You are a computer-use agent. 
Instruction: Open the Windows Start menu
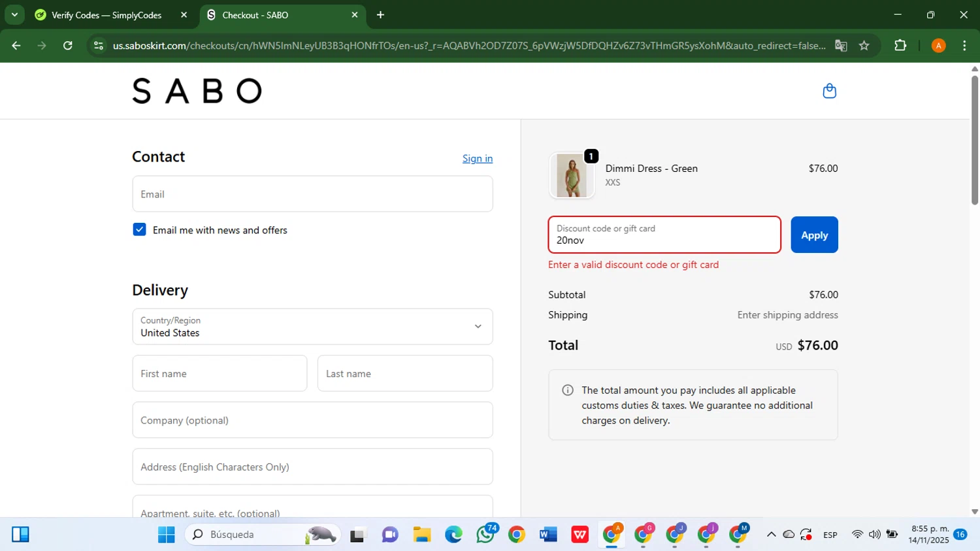point(166,535)
